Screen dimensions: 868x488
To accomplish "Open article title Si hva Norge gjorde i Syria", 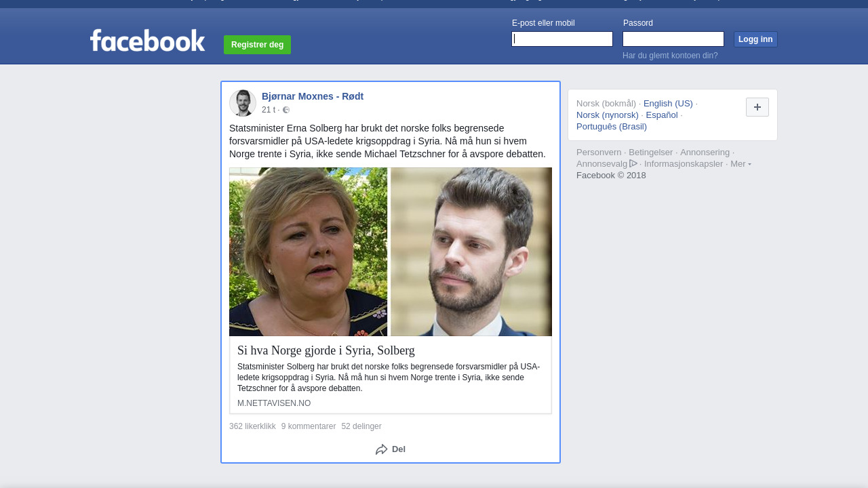I will click(326, 350).
